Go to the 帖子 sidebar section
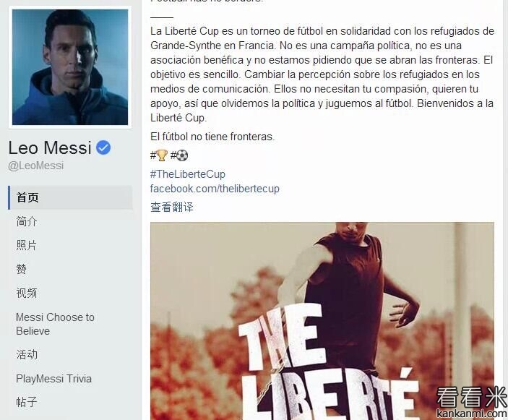 point(27,402)
